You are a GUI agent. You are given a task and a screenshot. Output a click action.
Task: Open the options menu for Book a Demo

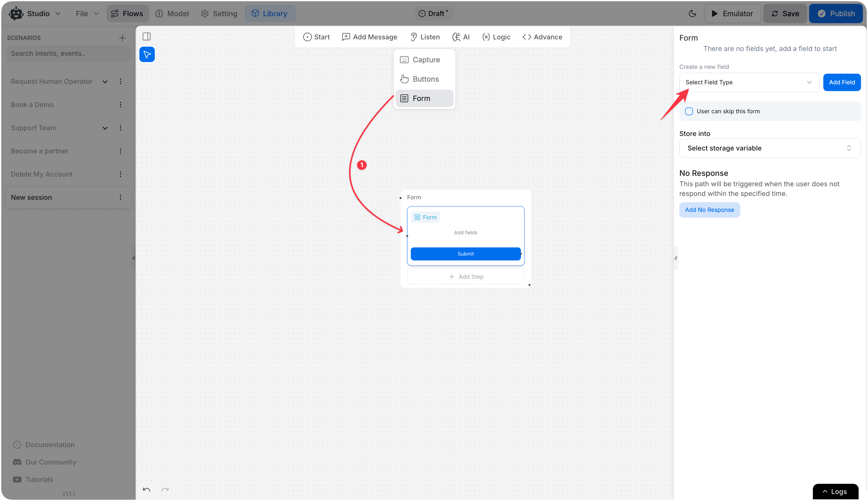point(121,105)
